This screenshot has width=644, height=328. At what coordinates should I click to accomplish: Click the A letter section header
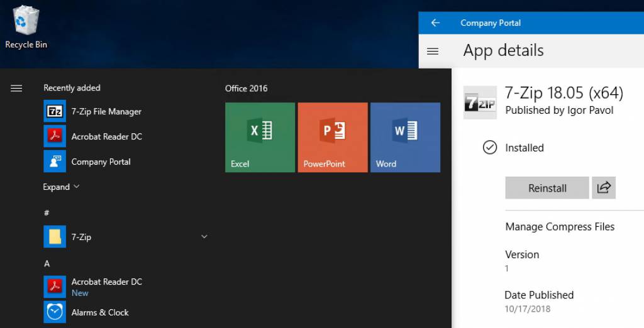tap(47, 263)
